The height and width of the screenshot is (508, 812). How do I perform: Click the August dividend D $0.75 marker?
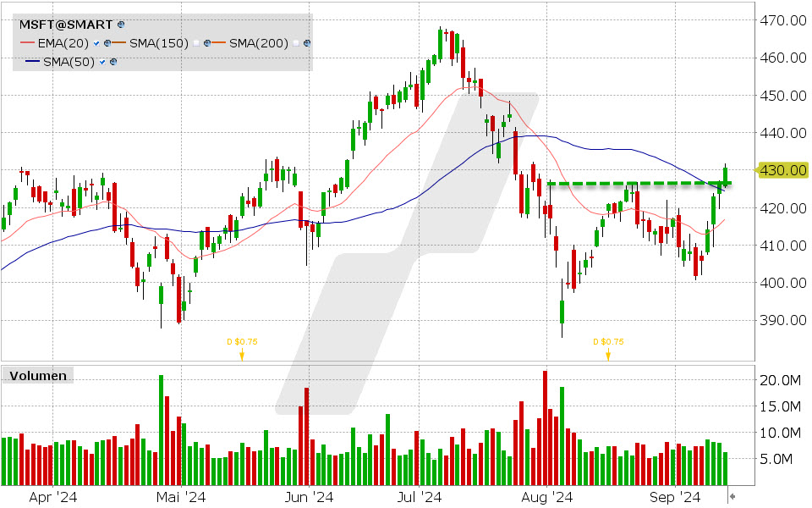608,348
